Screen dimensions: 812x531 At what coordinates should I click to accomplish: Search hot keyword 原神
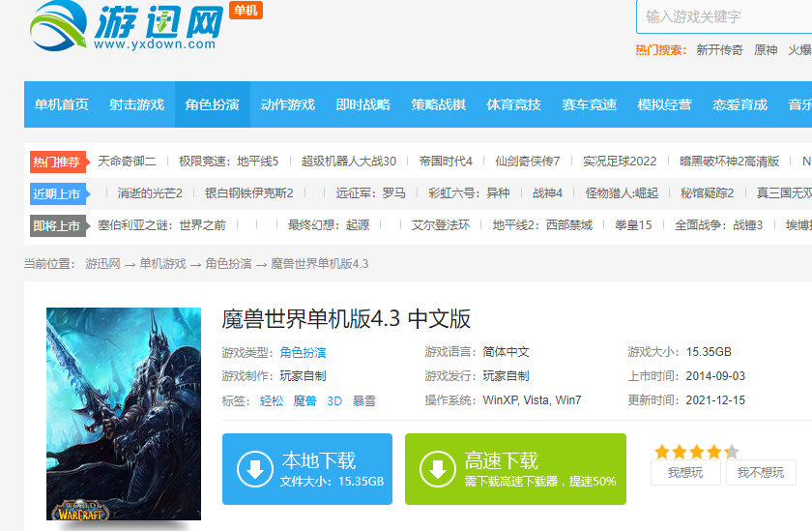[x=766, y=49]
